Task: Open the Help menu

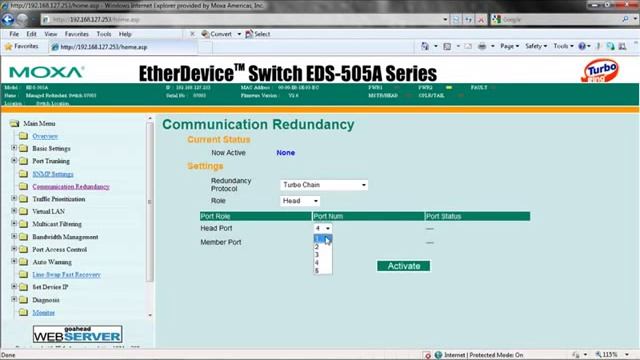Action: coord(125,34)
